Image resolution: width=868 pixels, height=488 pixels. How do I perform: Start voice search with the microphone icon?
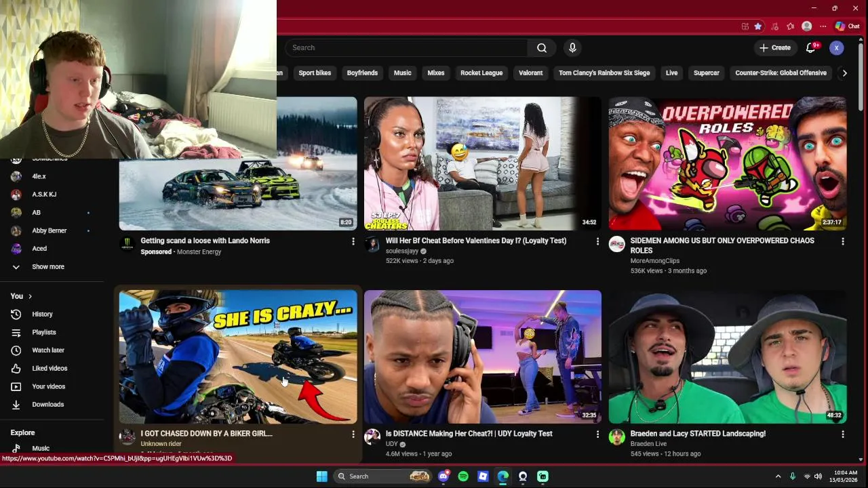[x=572, y=47]
